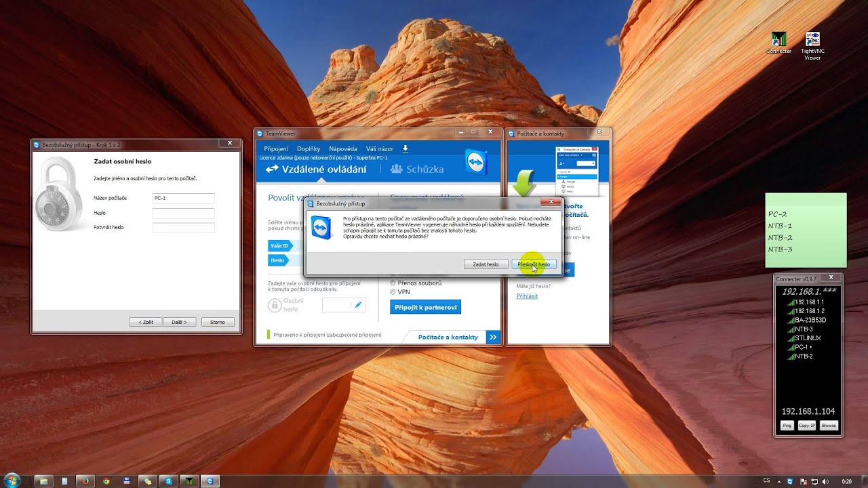The height and width of the screenshot is (488, 868).
Task: Click the Chrome icon in the taskbar
Action: pos(106,481)
